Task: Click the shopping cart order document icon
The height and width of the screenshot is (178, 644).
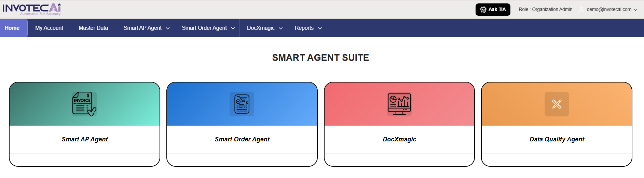Action: pos(242,104)
